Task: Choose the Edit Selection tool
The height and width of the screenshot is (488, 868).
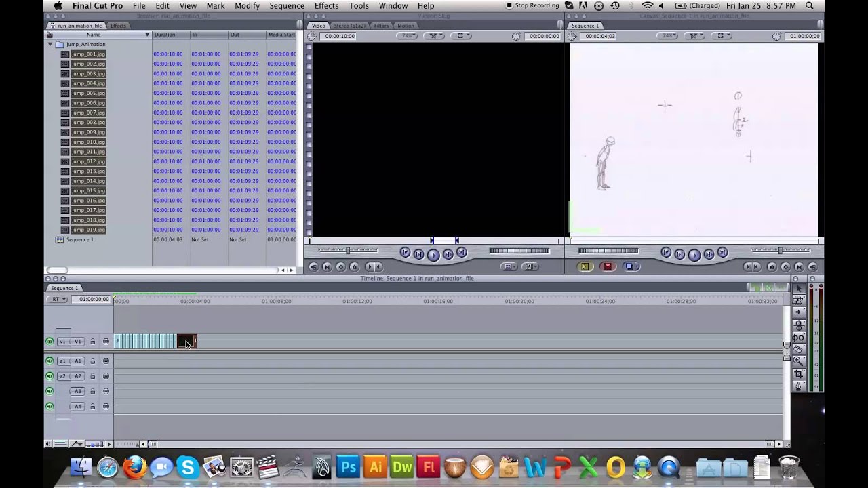Action: point(798,300)
